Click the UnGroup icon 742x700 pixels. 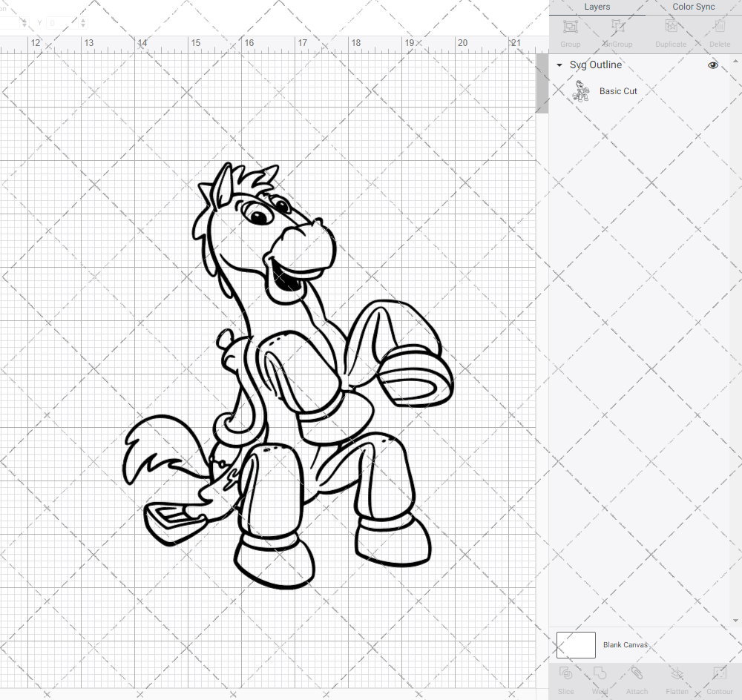click(617, 31)
